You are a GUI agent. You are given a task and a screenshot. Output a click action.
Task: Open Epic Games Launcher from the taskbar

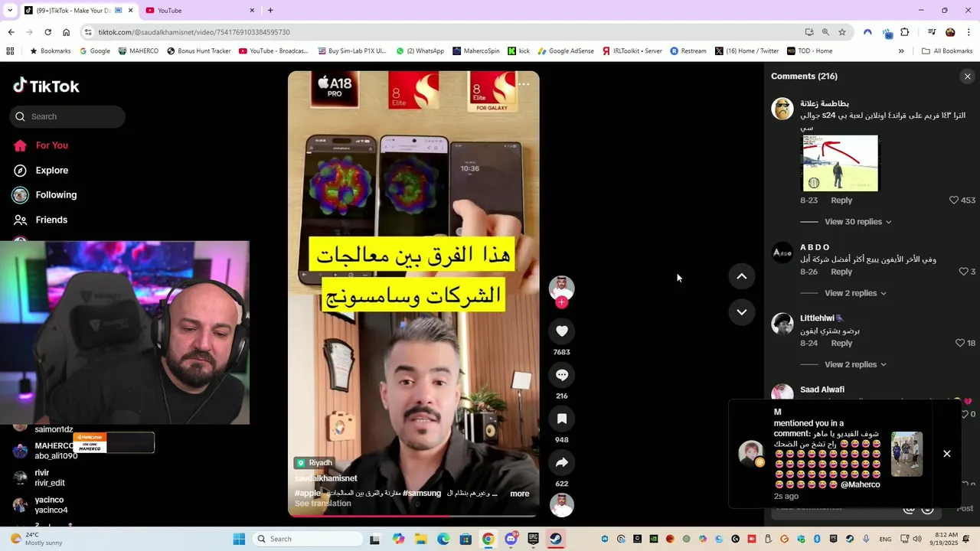[x=533, y=539]
